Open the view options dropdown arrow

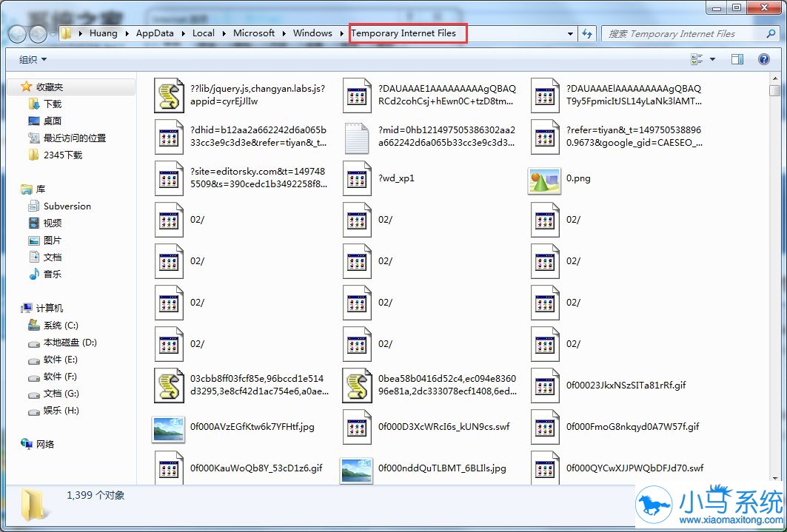(713, 60)
